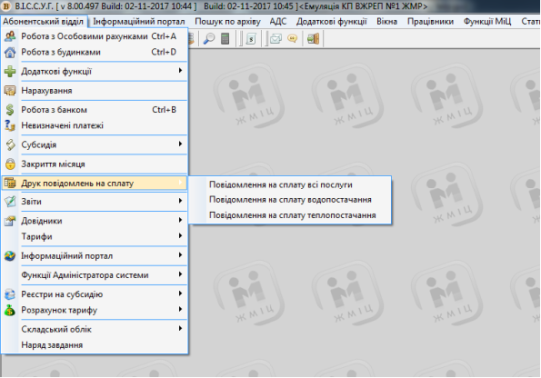The width and height of the screenshot is (541, 378).
Task: Click the speech bubble message toolbar icon
Action: click(x=292, y=39)
